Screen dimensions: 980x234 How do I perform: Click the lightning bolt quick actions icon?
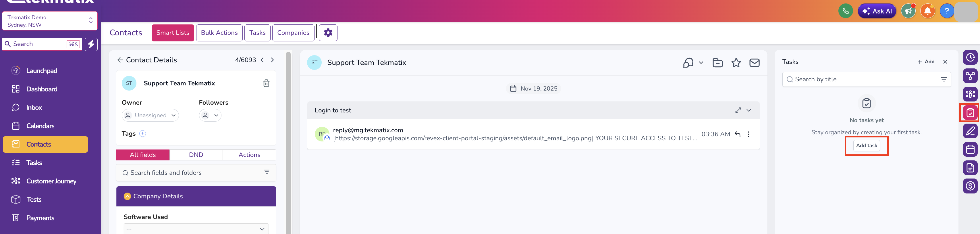[x=91, y=44]
